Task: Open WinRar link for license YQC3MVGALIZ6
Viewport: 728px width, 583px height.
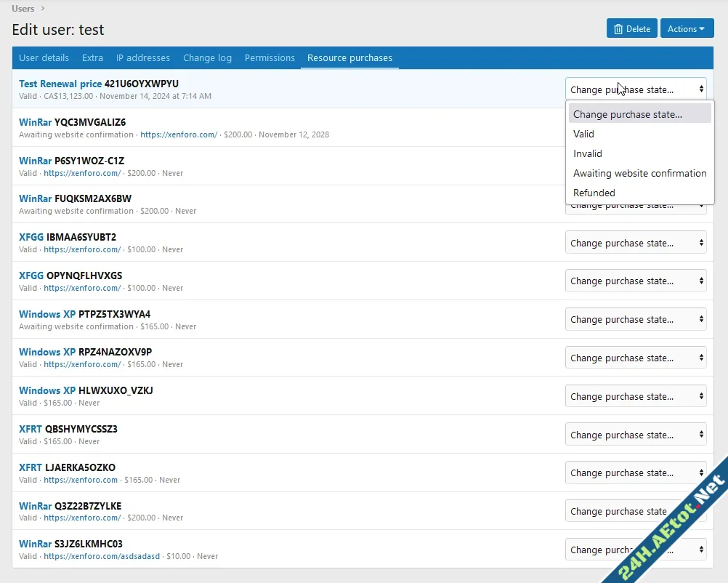Action: [x=35, y=122]
